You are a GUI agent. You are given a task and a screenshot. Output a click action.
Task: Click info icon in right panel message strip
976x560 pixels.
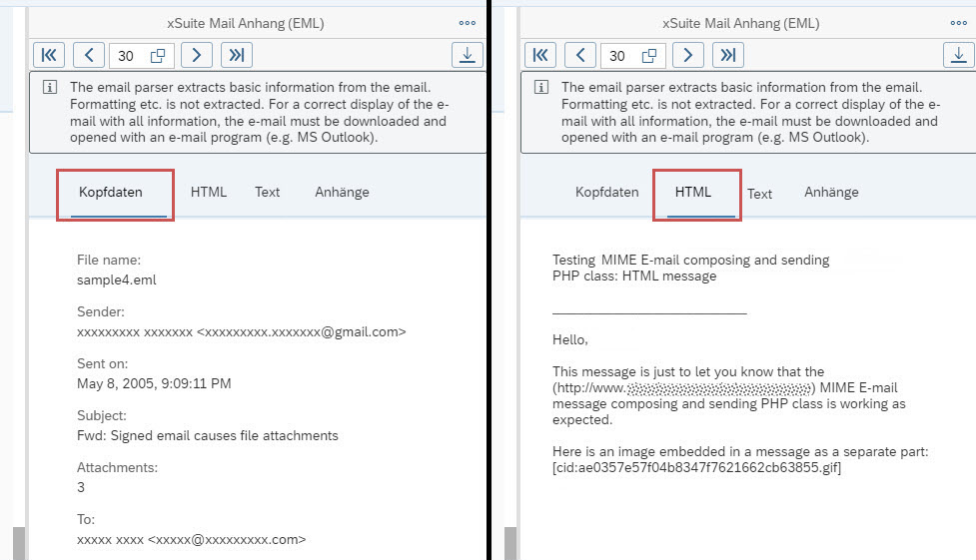point(541,87)
